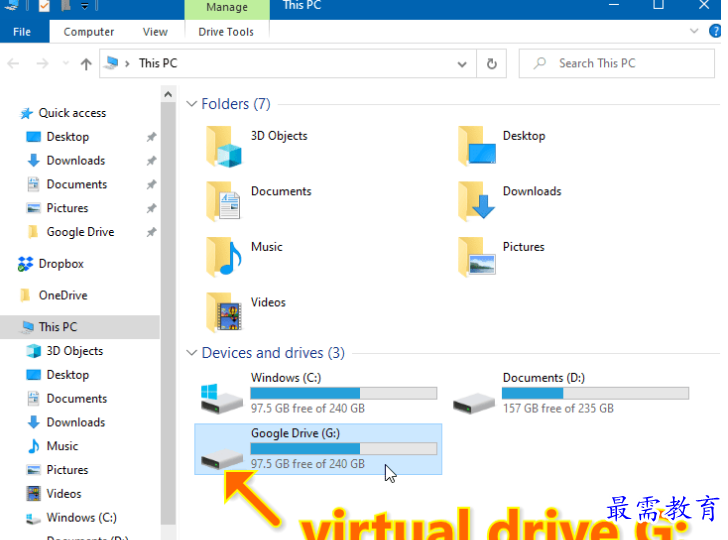728x540 pixels.
Task: Open the address bar history dropdown
Action: tap(462, 64)
